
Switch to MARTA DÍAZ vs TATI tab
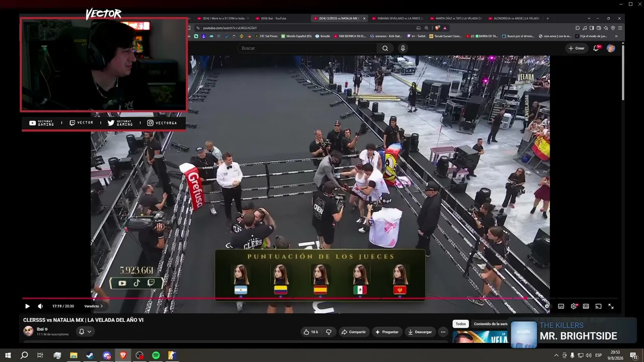[456, 19]
